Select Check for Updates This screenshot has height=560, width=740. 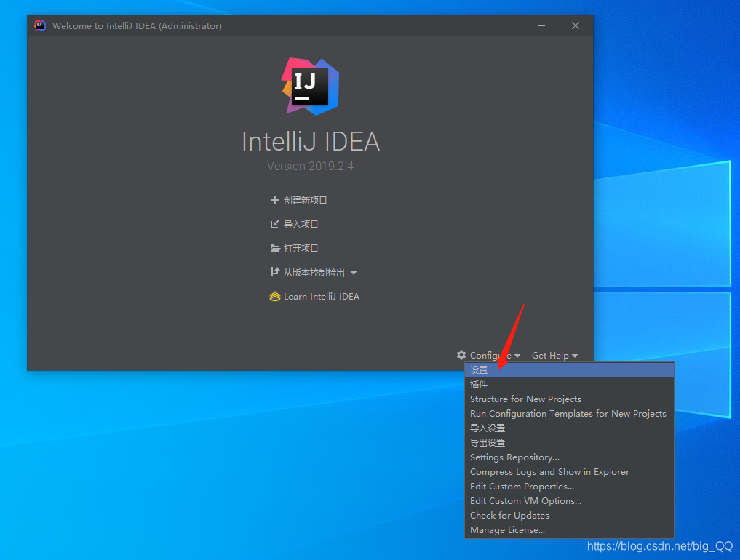569,516
